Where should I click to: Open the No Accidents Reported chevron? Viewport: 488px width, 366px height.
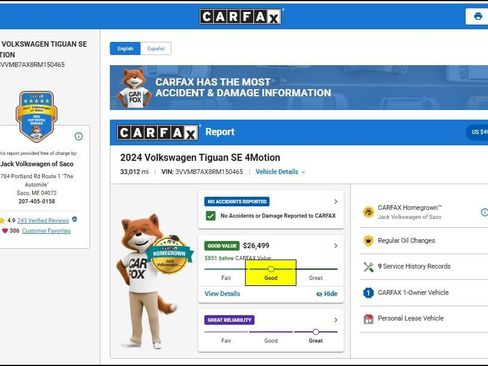click(336, 201)
